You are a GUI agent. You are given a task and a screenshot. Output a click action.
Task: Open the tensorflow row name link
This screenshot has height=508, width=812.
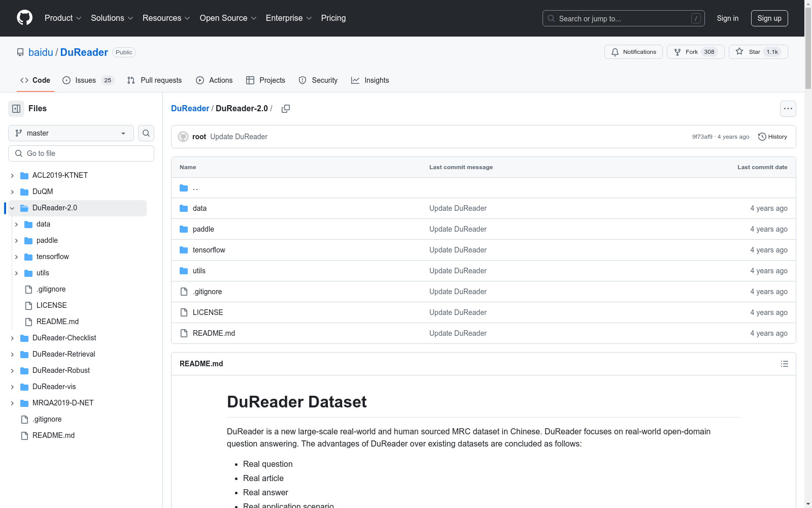point(209,250)
